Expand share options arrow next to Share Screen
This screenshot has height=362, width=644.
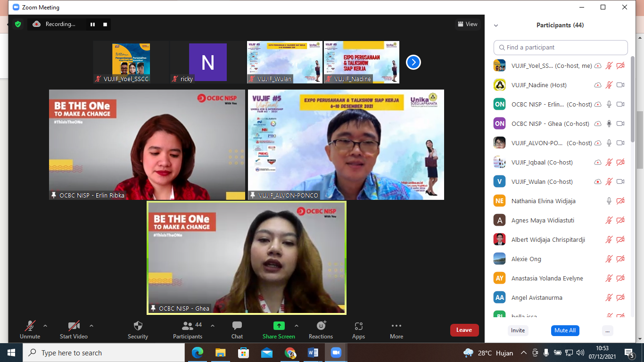coord(297,326)
